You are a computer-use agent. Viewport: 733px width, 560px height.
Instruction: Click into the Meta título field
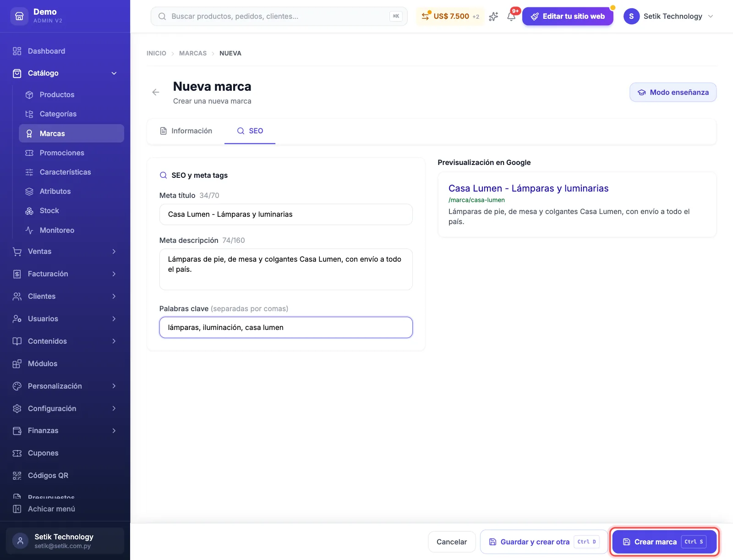(x=286, y=214)
